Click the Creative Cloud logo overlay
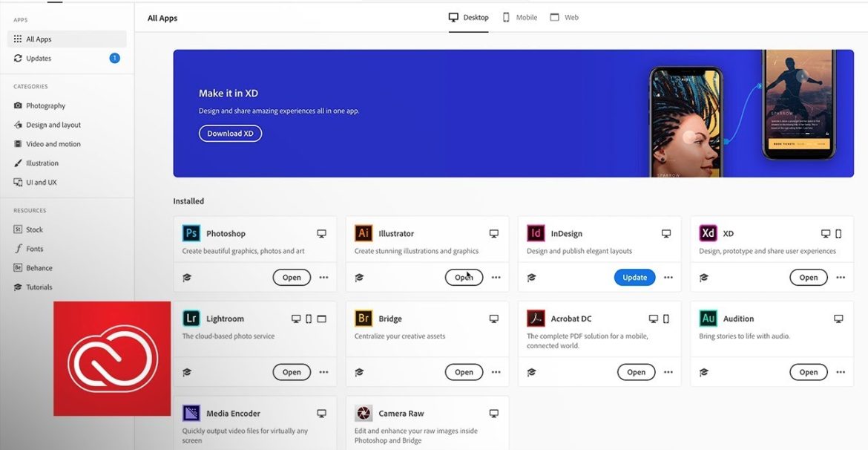Screen dimensions: 868x450 coord(112,359)
